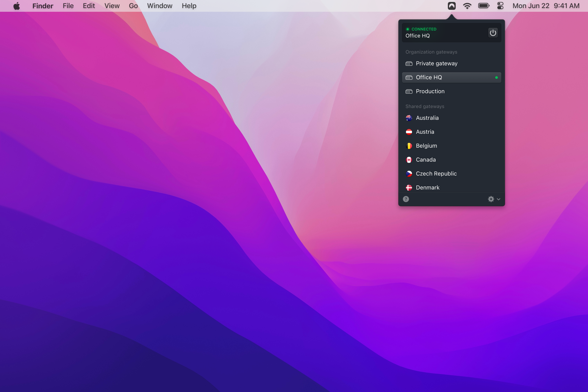Click the Australia flag icon
The width and height of the screenshot is (588, 392).
409,118
